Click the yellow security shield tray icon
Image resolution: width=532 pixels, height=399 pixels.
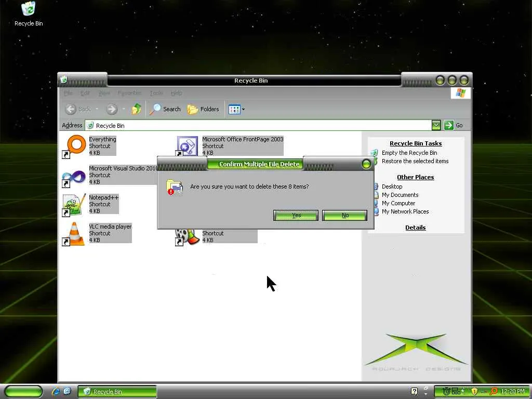pos(474,392)
